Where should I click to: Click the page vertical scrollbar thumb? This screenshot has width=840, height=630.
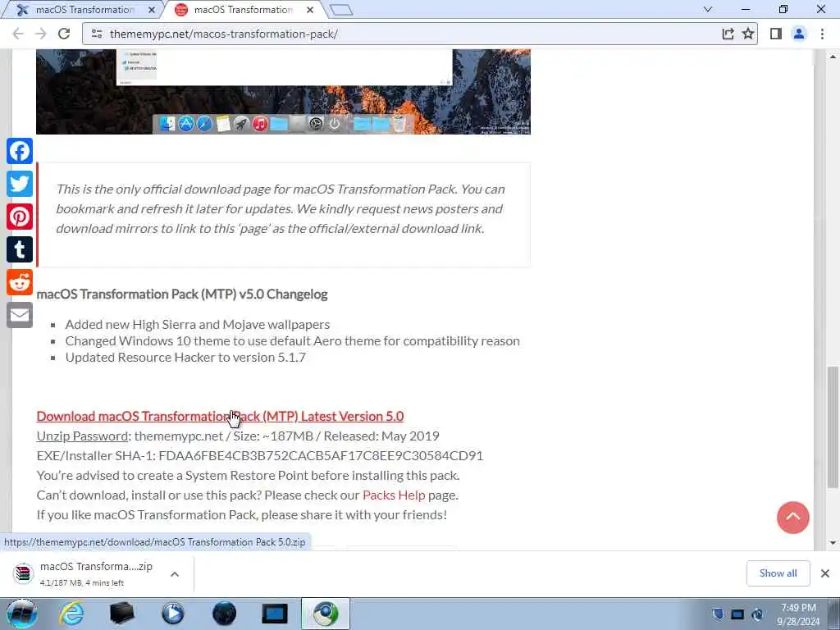point(833,427)
